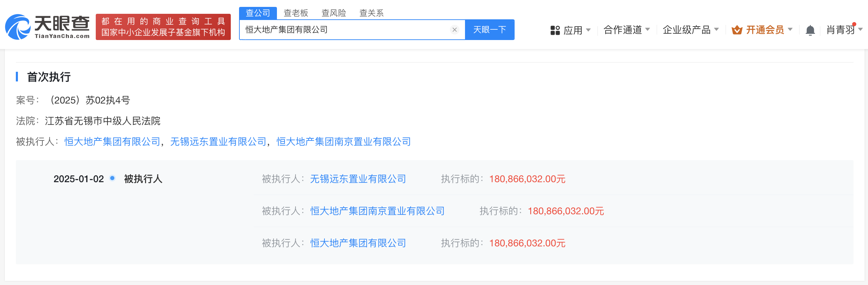Image resolution: width=868 pixels, height=285 pixels.
Task: Switch to the 查风险 tab
Action: (333, 13)
